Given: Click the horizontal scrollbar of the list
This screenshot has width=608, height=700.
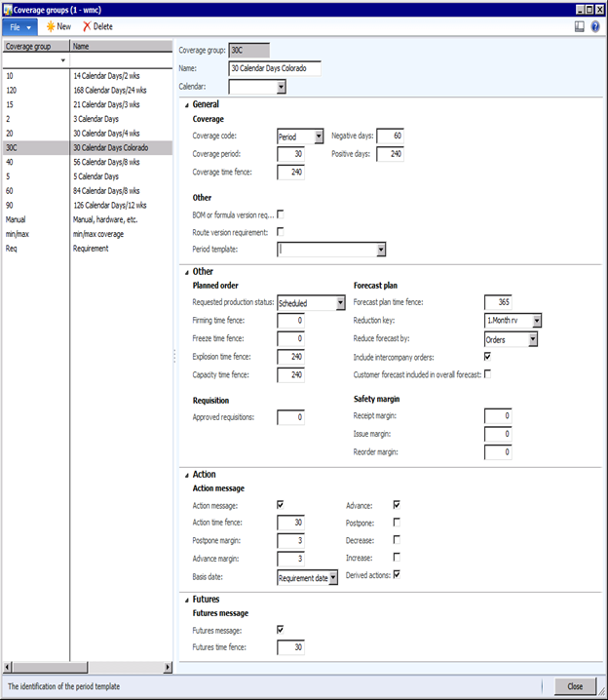Looking at the screenshot, I should (86, 667).
